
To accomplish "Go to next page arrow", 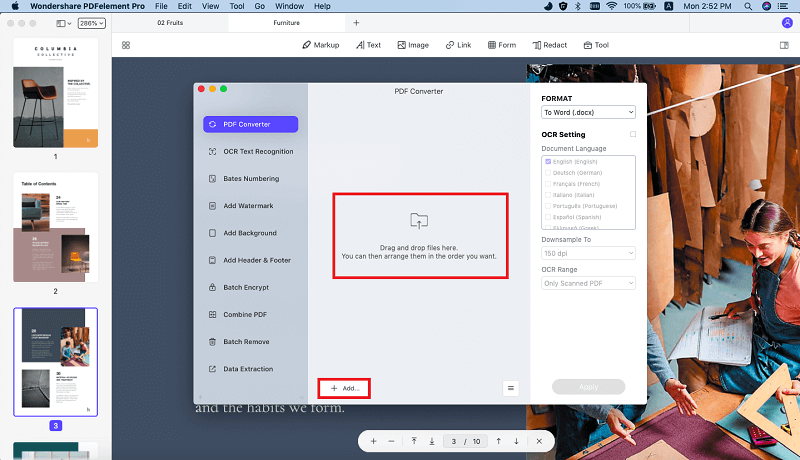I will (x=516, y=441).
